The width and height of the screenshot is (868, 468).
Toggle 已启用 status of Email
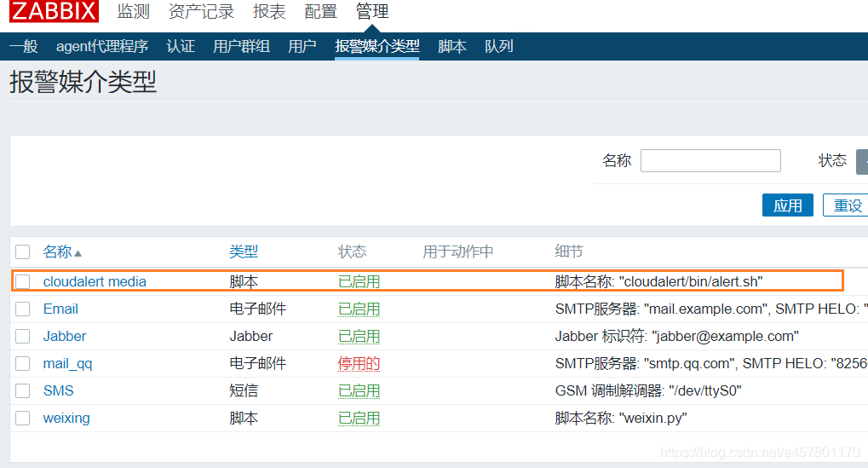(x=359, y=309)
